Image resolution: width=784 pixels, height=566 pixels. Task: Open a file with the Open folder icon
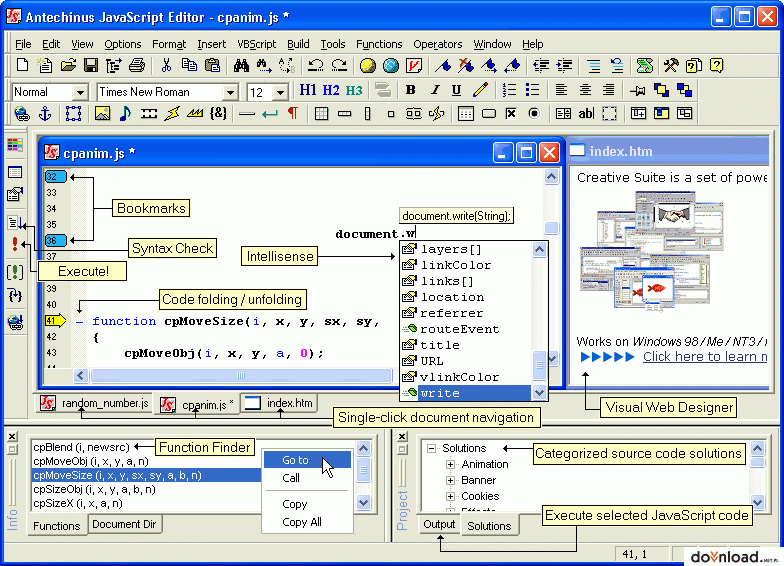click(x=68, y=65)
